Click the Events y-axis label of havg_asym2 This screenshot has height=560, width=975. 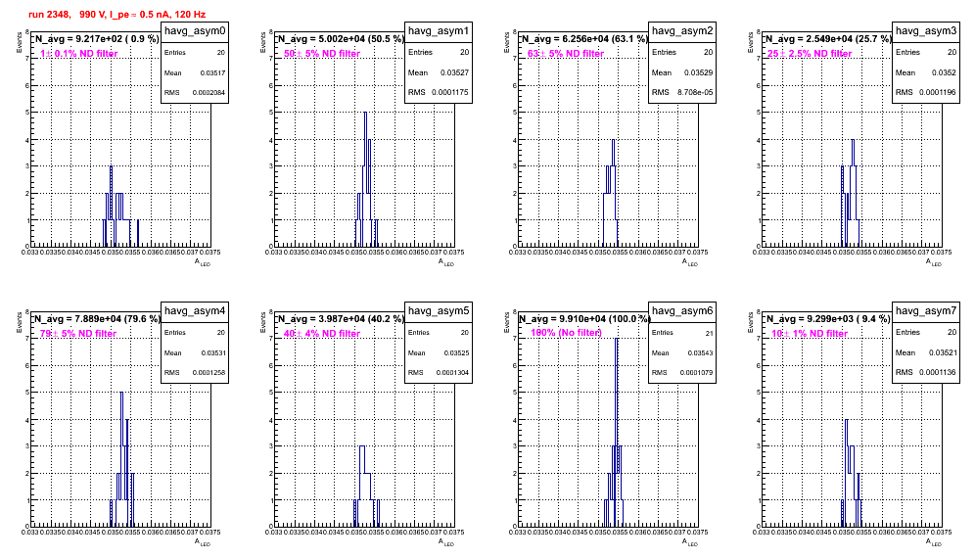click(505, 42)
